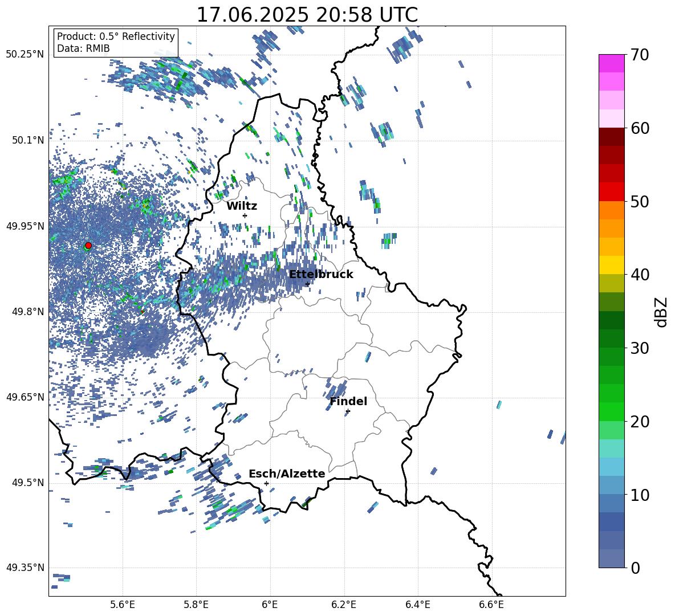Screen dimensions: 675x616
Task: Click the yellow colorbar swatch above 40
Action: pos(612,265)
